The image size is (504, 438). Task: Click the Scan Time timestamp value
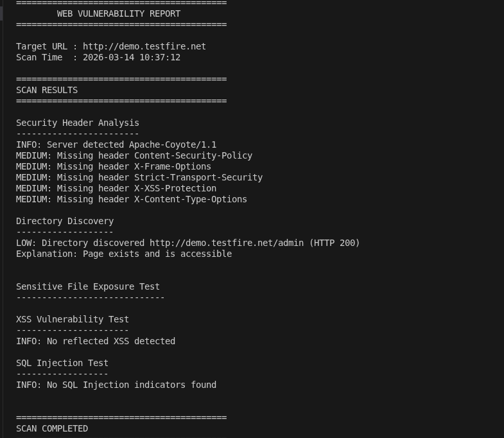131,57
